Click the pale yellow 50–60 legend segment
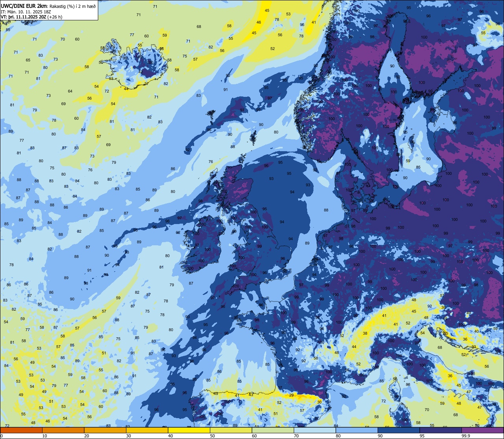Viewport: 504px width, 439px height. 231,430
